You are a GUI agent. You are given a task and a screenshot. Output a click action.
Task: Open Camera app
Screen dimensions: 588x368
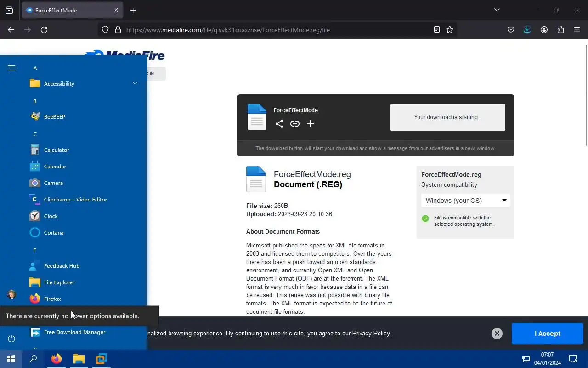(85, 183)
